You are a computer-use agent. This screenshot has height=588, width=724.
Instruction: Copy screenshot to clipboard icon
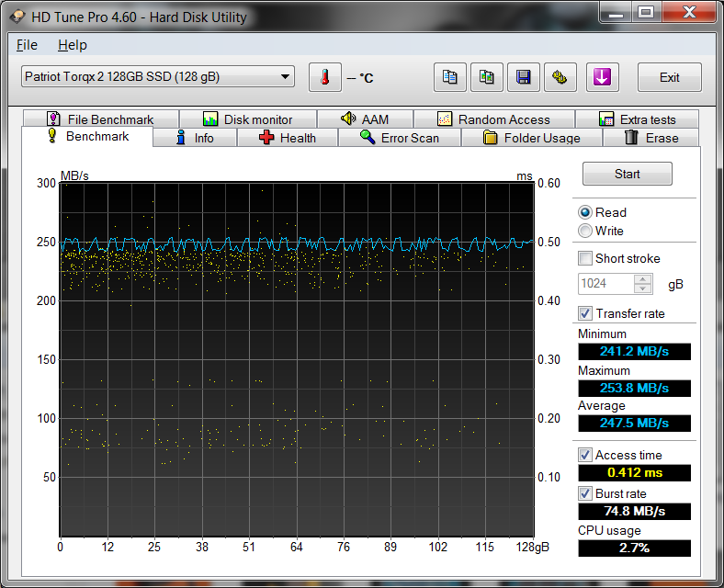click(x=487, y=77)
